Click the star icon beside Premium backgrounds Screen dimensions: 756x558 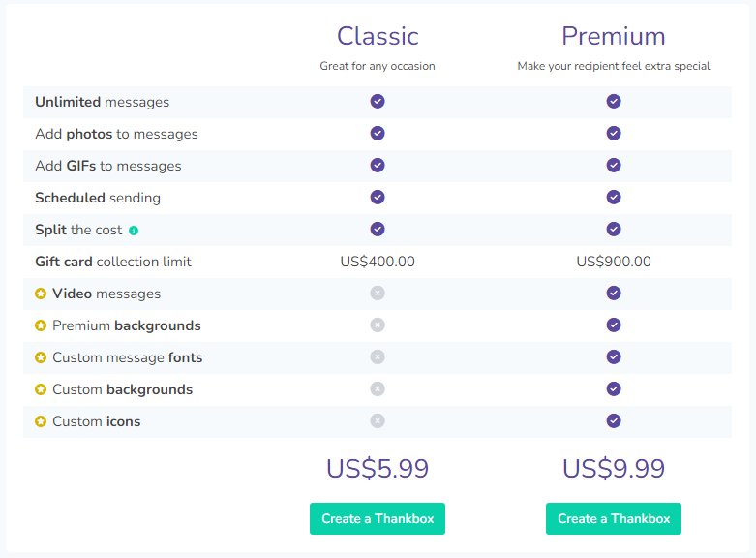41,325
